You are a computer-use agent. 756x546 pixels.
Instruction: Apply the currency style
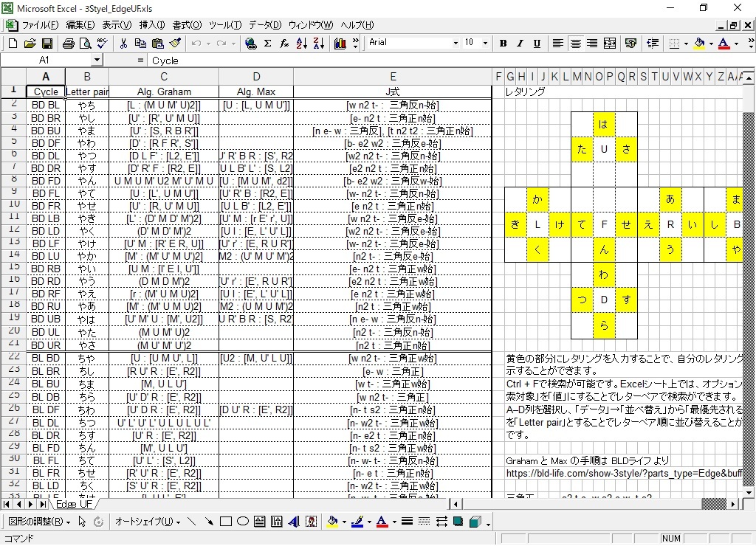(x=630, y=44)
